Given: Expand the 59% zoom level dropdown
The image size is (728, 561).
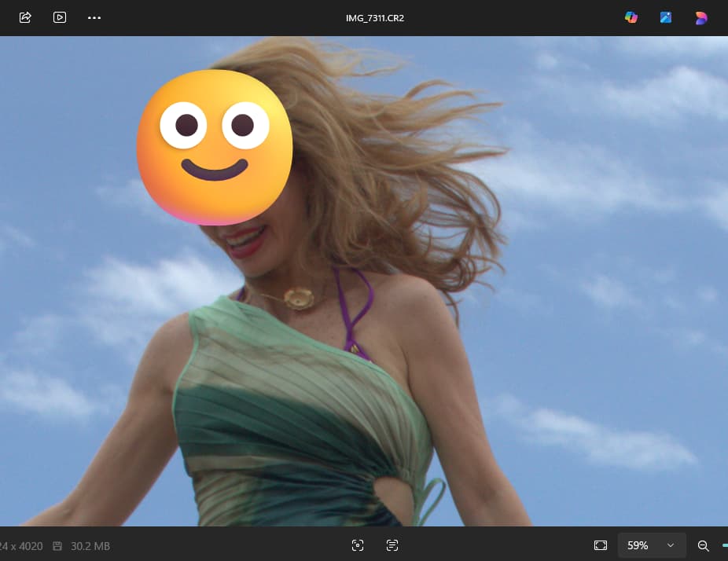Looking at the screenshot, I should point(651,545).
